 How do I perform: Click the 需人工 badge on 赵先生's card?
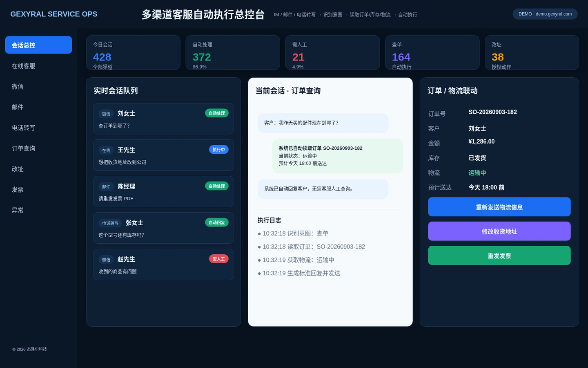tap(219, 259)
